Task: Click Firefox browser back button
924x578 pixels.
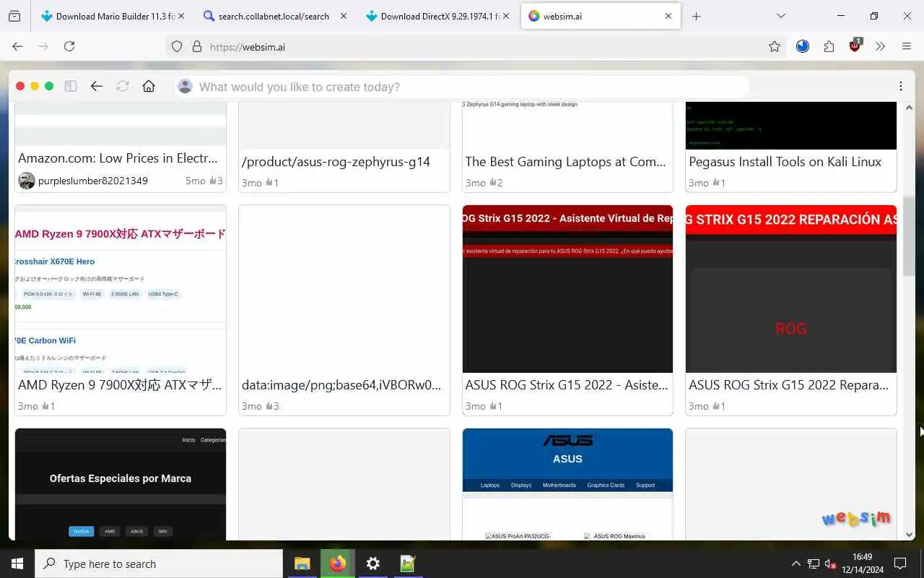Action: (x=18, y=46)
